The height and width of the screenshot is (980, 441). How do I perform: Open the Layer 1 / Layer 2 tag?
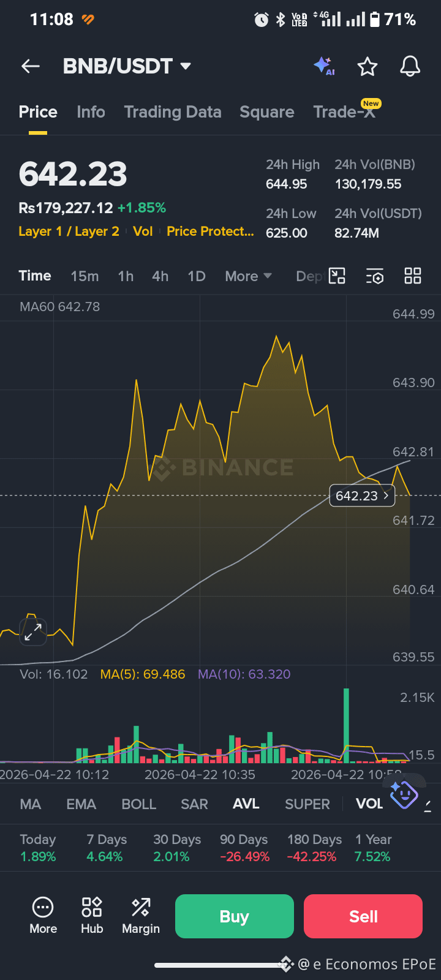(x=69, y=232)
